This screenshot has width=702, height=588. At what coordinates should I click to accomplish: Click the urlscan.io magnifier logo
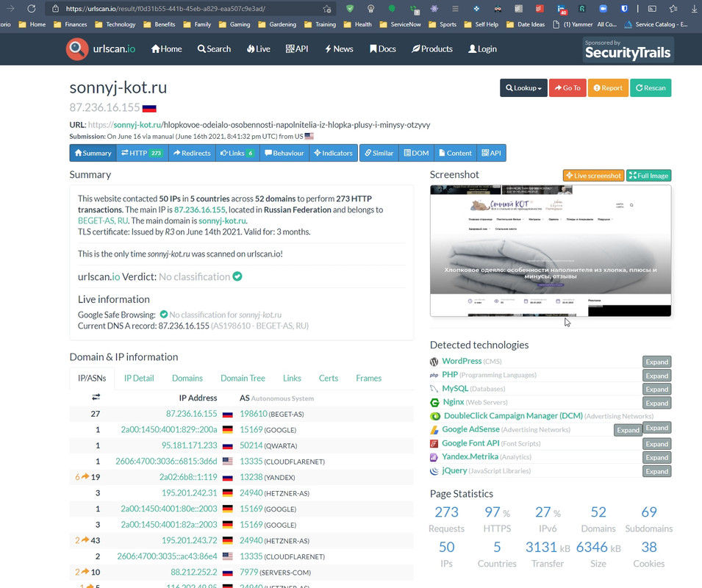tap(76, 49)
